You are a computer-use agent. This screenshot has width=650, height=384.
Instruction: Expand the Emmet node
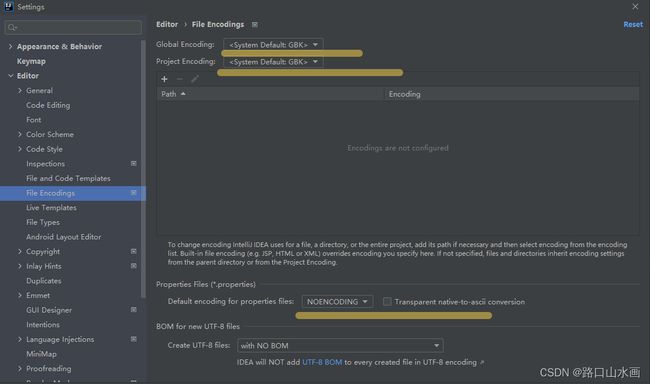tap(19, 295)
